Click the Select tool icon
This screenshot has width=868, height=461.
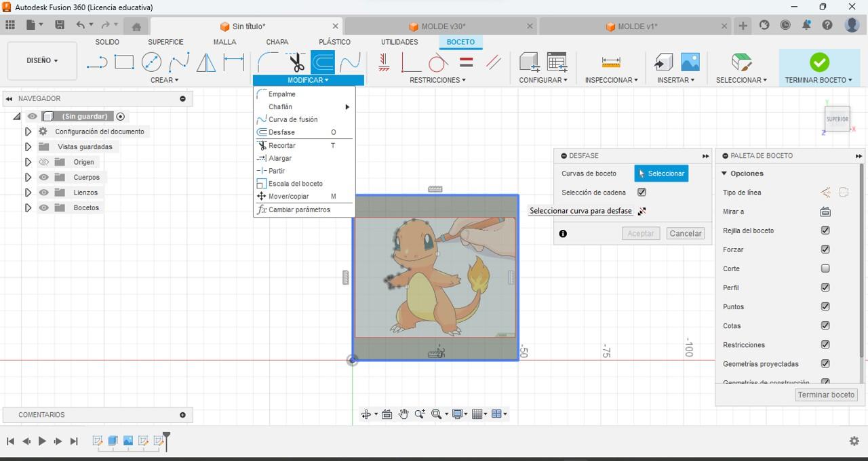point(741,62)
